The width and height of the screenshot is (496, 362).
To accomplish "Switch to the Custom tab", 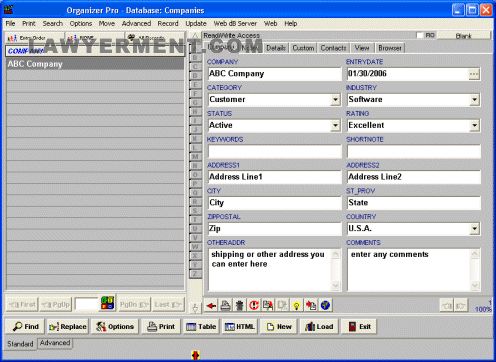I will click(303, 48).
